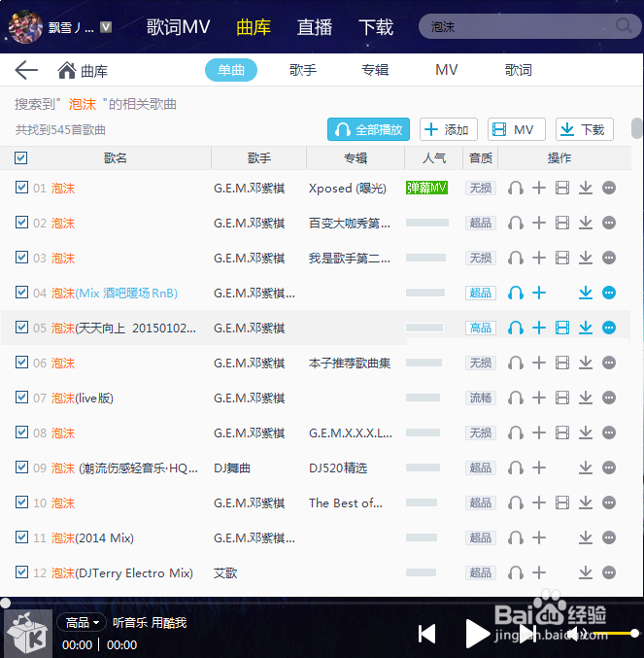Go back with the left arrow
This screenshot has width=644, height=658.
click(26, 70)
